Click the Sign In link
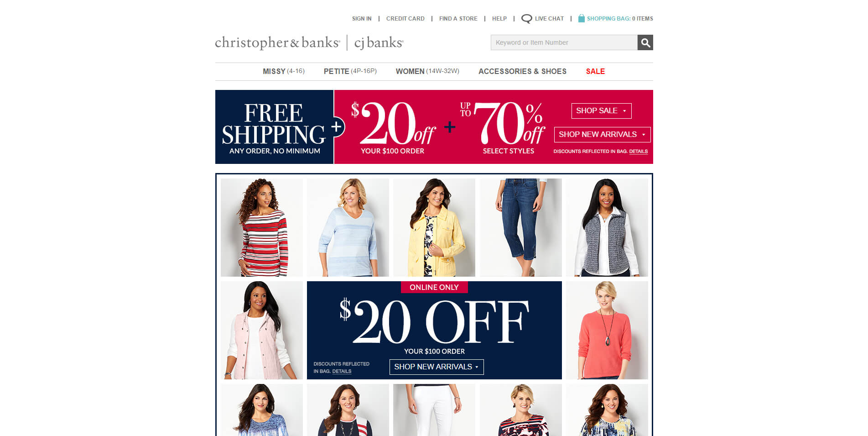This screenshot has height=436, width=868. coord(362,19)
